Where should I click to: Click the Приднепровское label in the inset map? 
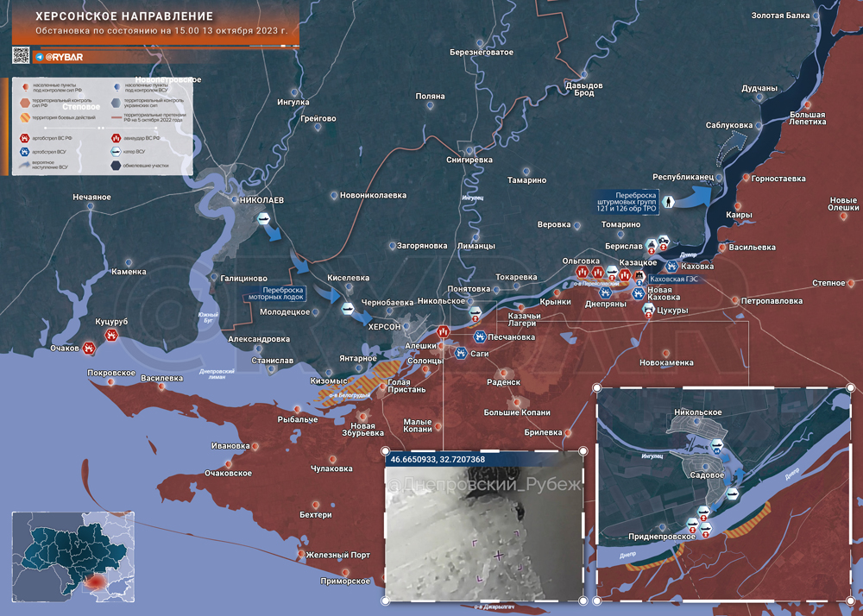(662, 537)
